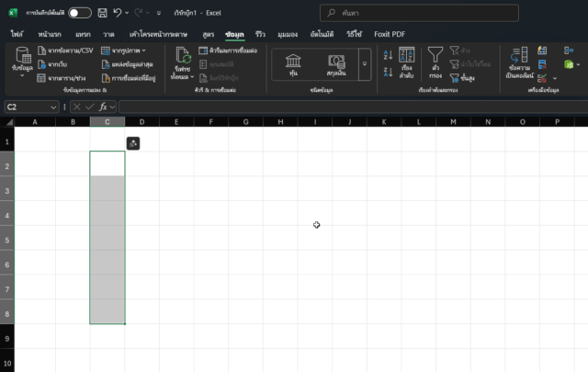Viewport: 588px width, 372px height.
Task: Click the Manage Data Model icon
Action: (569, 64)
